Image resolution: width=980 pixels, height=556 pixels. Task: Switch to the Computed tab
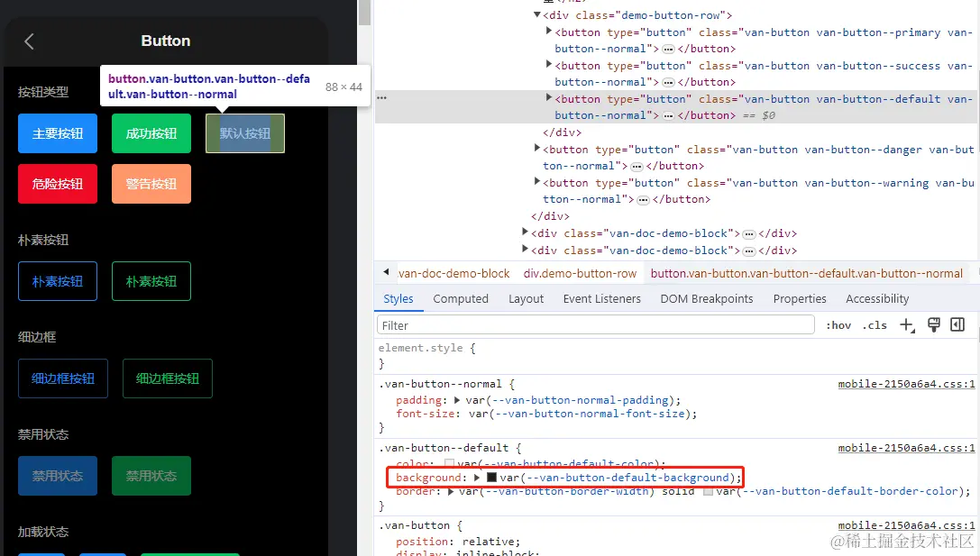(x=461, y=298)
